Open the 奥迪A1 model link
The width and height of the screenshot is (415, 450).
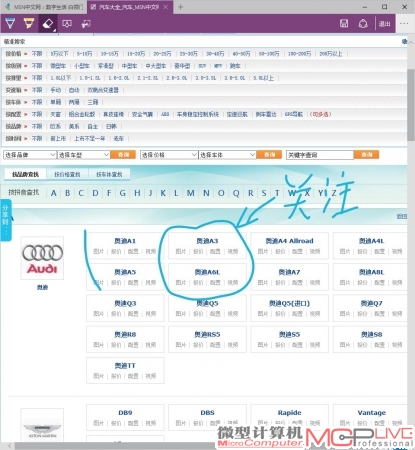pos(125,241)
